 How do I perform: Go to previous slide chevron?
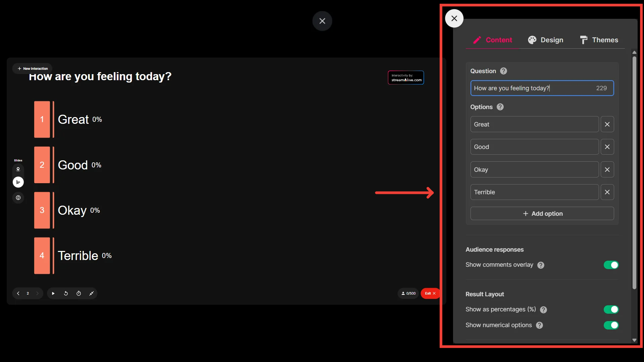pos(18,294)
